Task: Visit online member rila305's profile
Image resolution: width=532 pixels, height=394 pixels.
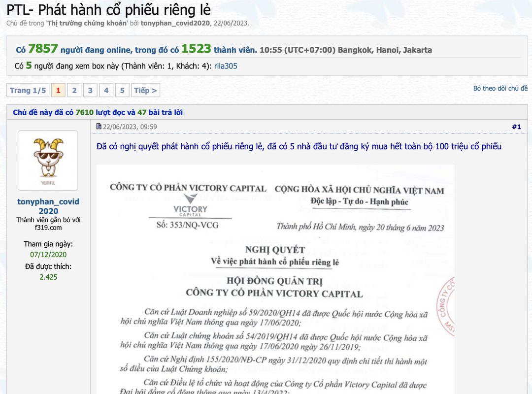Action: click(x=225, y=66)
